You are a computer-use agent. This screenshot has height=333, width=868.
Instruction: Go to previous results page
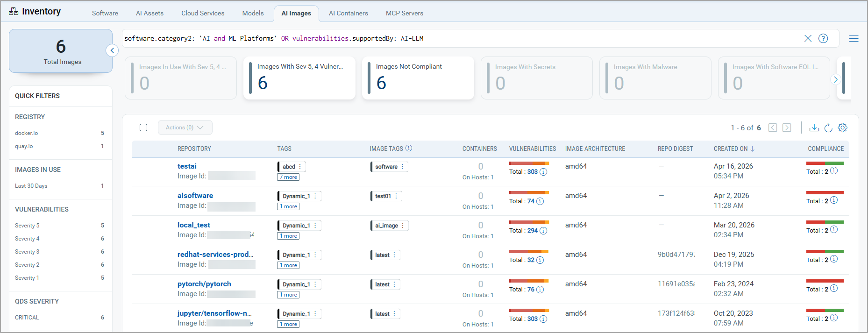coord(773,128)
